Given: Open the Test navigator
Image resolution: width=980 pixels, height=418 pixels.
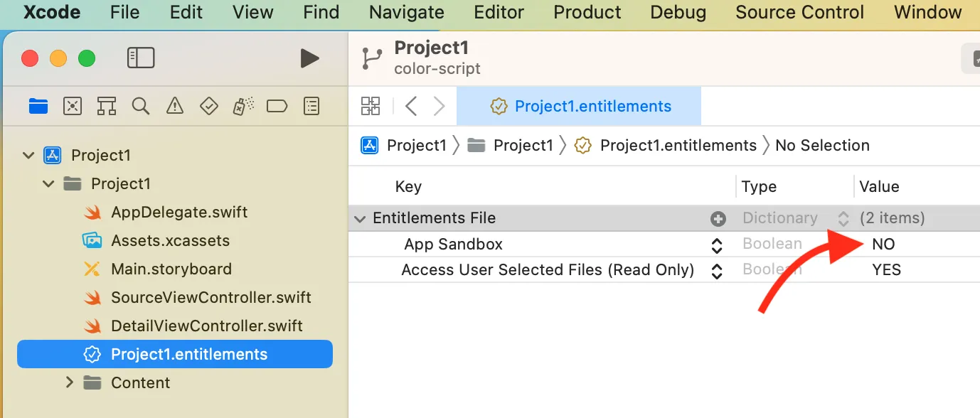Looking at the screenshot, I should coord(208,107).
